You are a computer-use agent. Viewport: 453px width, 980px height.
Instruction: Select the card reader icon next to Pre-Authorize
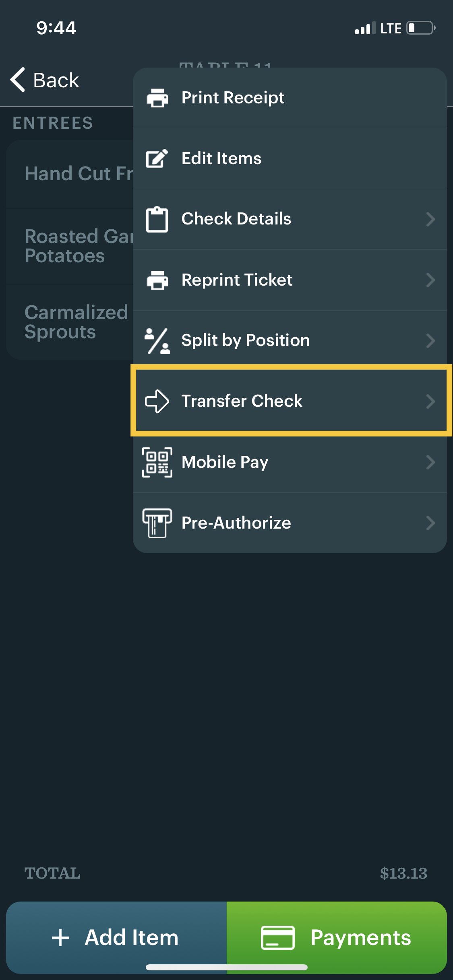pos(157,523)
